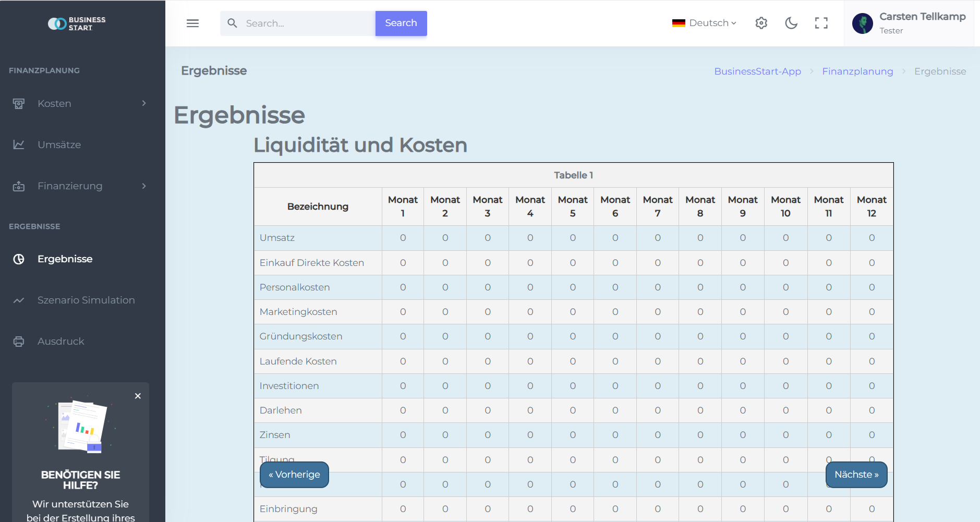
Task: Click the Ausdruck printer icon
Action: tap(19, 341)
